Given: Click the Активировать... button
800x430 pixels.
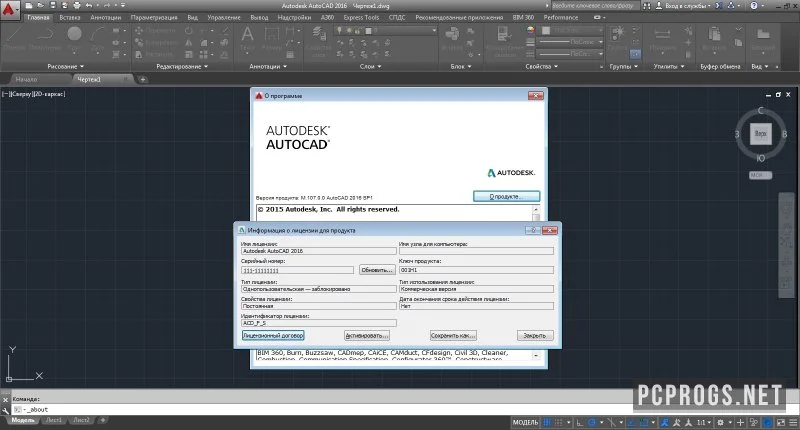Looking at the screenshot, I should 367,336.
